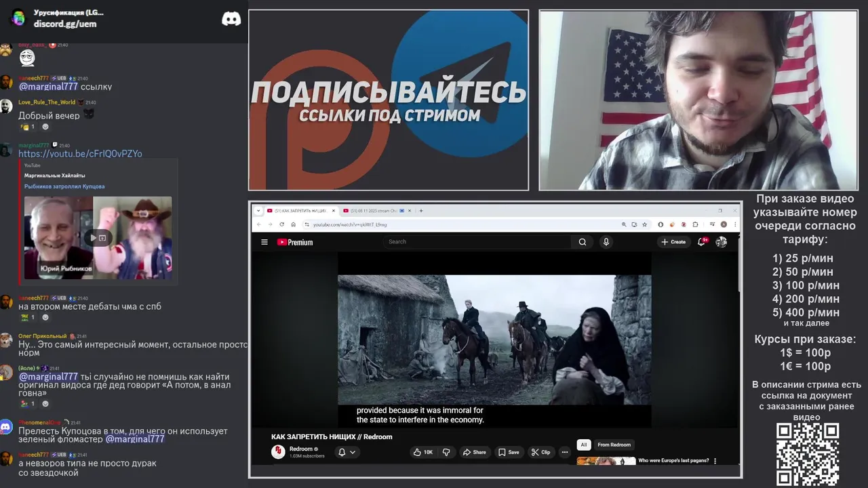Expand Redroom notification bell dropdown
Image resolution: width=868 pixels, height=488 pixels.
coord(347,452)
